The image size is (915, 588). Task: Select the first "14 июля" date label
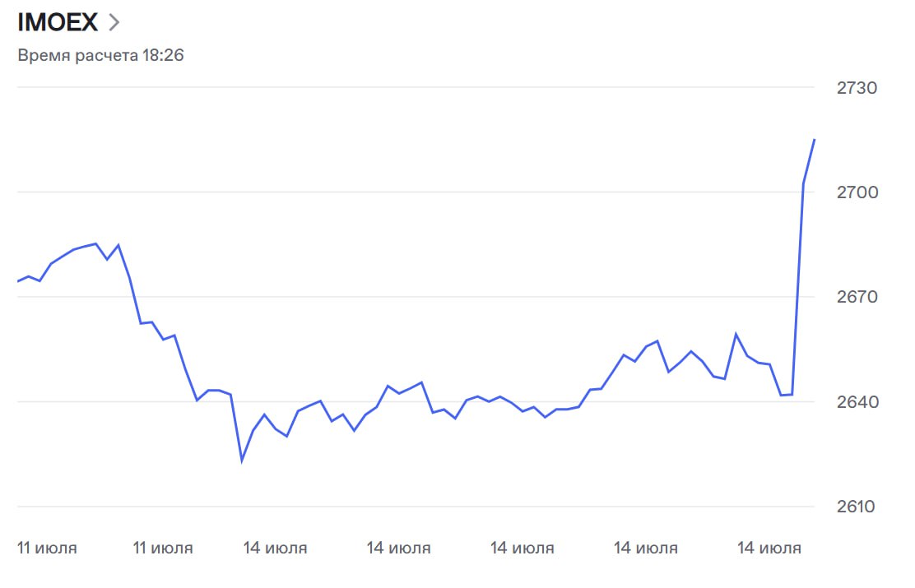click(275, 548)
